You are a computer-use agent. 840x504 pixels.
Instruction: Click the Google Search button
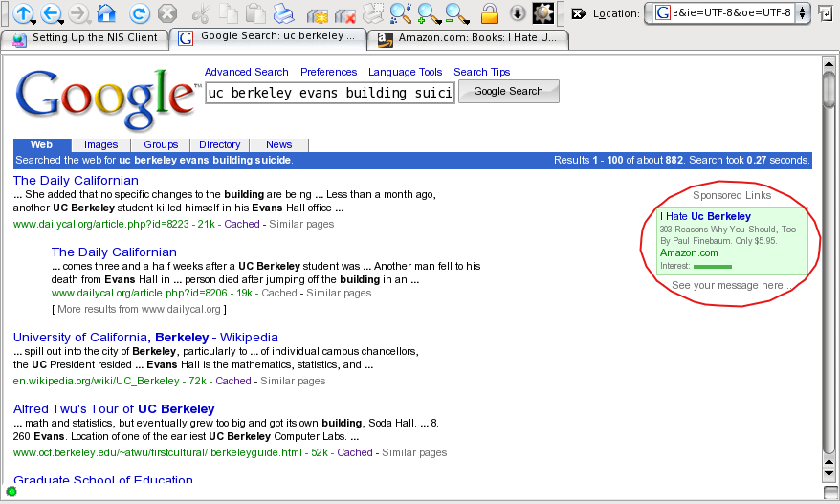[508, 91]
